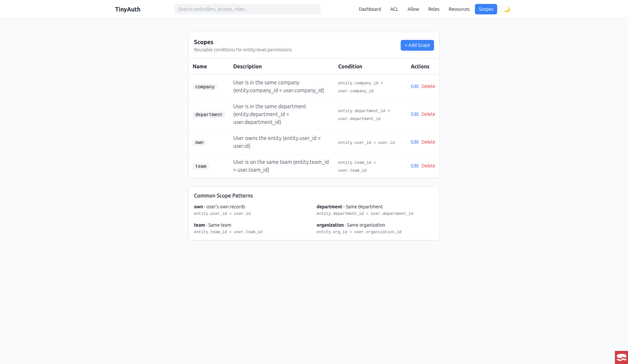
Task: Click the red debug icon in corner
Action: point(621,357)
